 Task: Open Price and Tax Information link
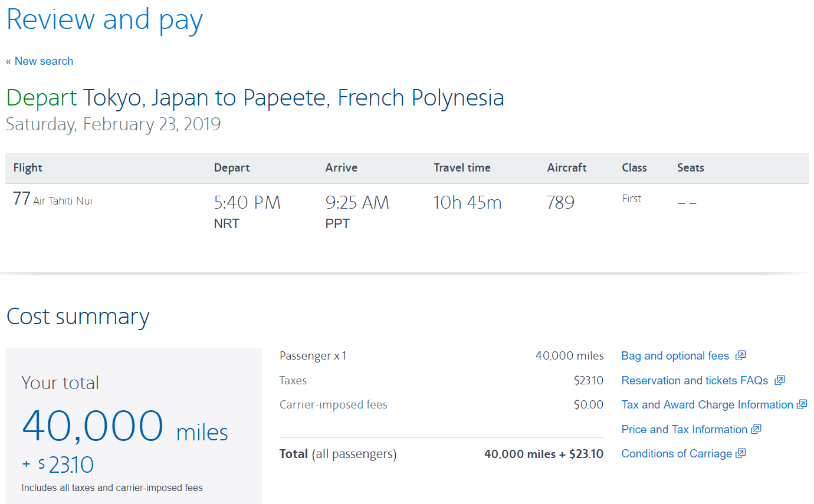[x=684, y=430]
